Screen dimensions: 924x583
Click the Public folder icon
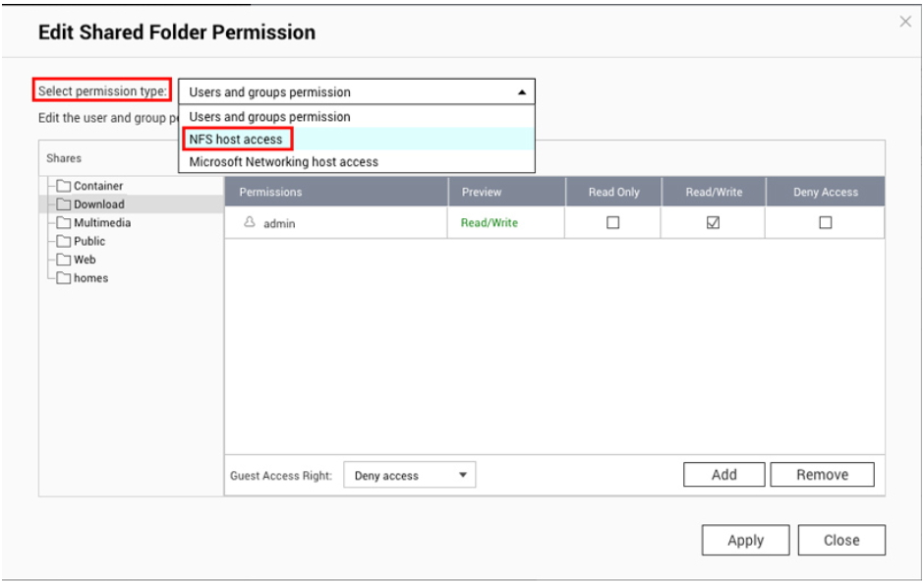click(x=64, y=242)
